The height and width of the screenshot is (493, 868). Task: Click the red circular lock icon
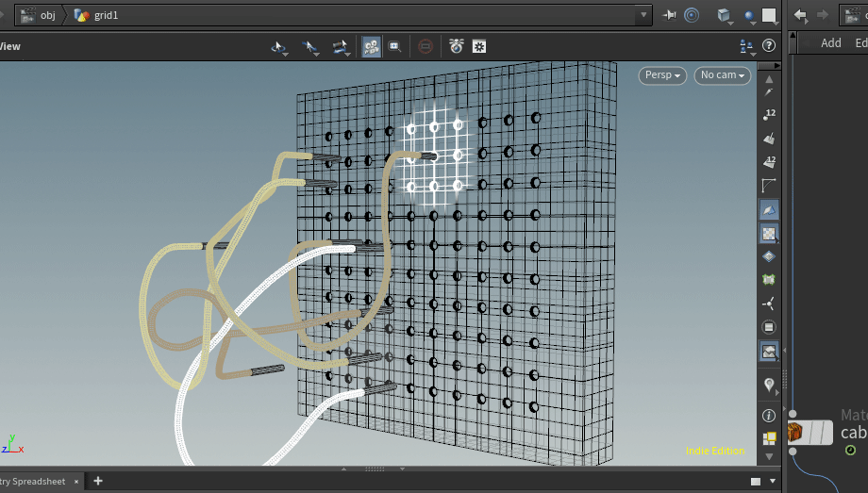(x=426, y=46)
